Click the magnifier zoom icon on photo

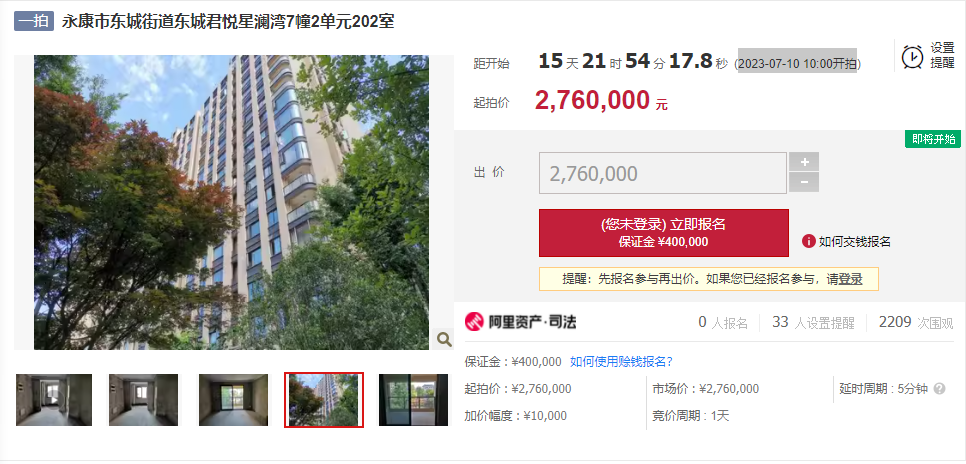coord(444,338)
